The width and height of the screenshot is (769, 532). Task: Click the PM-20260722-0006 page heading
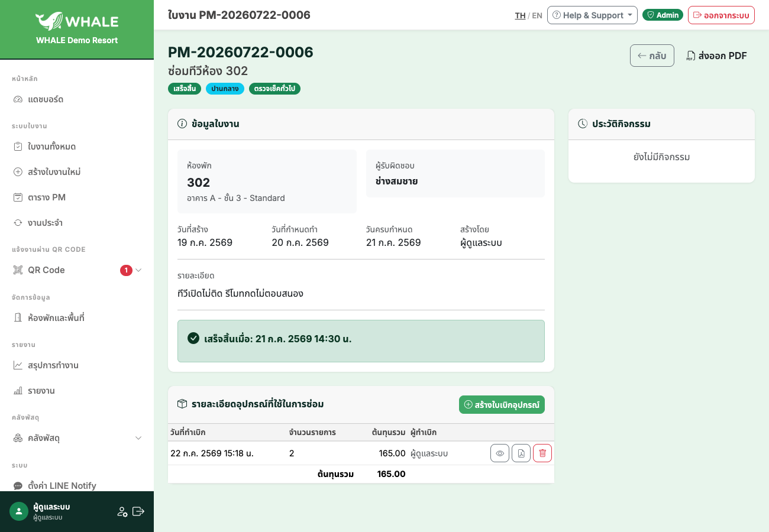241,53
